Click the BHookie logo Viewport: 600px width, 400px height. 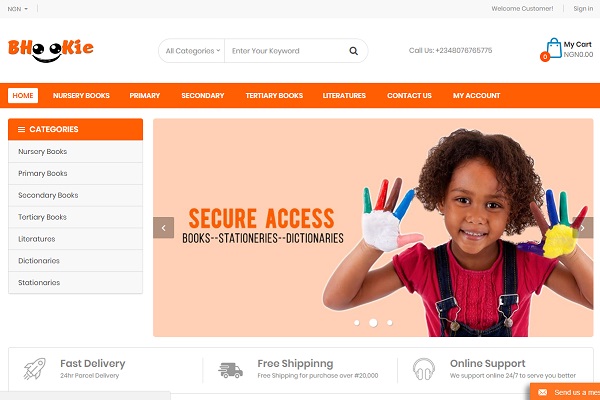point(51,50)
